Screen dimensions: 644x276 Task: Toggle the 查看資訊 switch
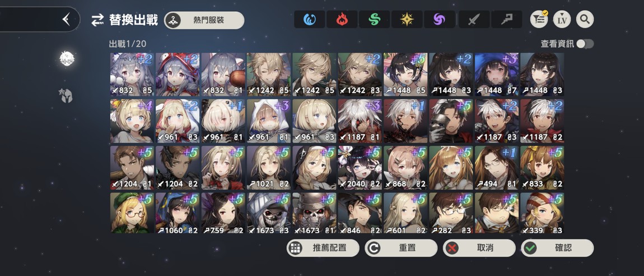(x=585, y=44)
